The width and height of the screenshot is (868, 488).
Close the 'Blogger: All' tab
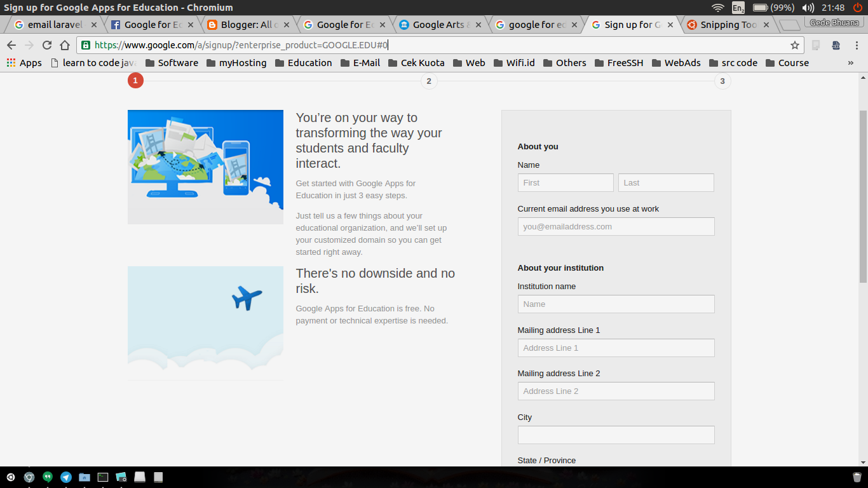click(x=287, y=25)
